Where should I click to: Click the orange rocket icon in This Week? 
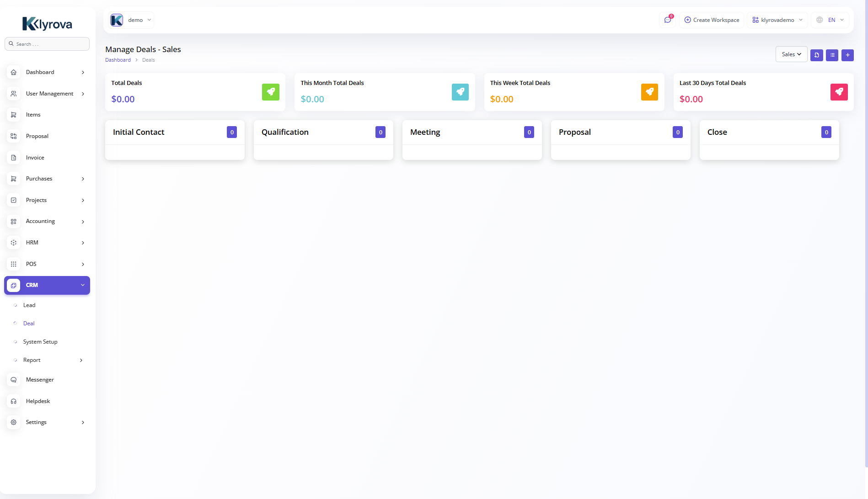click(649, 92)
